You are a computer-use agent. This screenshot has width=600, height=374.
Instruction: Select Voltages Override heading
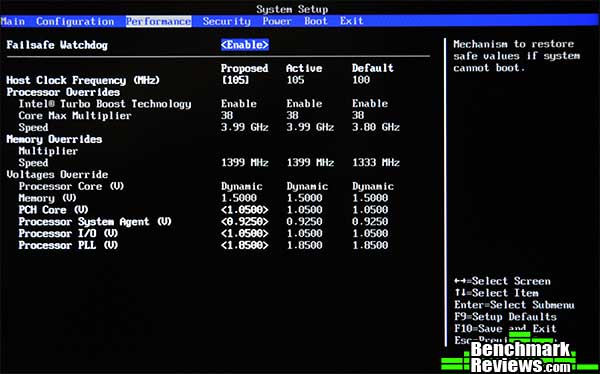click(x=57, y=175)
